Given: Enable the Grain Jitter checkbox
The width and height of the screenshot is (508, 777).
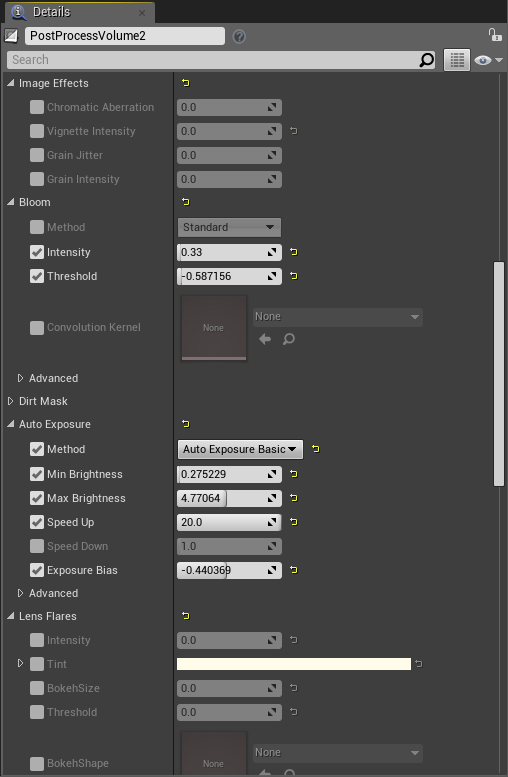Looking at the screenshot, I should click(37, 155).
